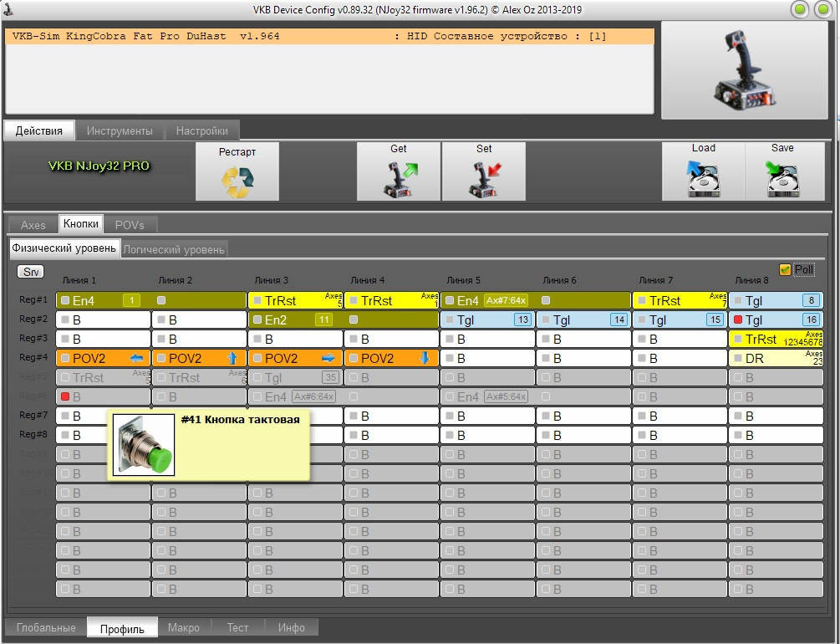The image size is (840, 644).
Task: Open the Инструменты tab
Action: point(120,130)
